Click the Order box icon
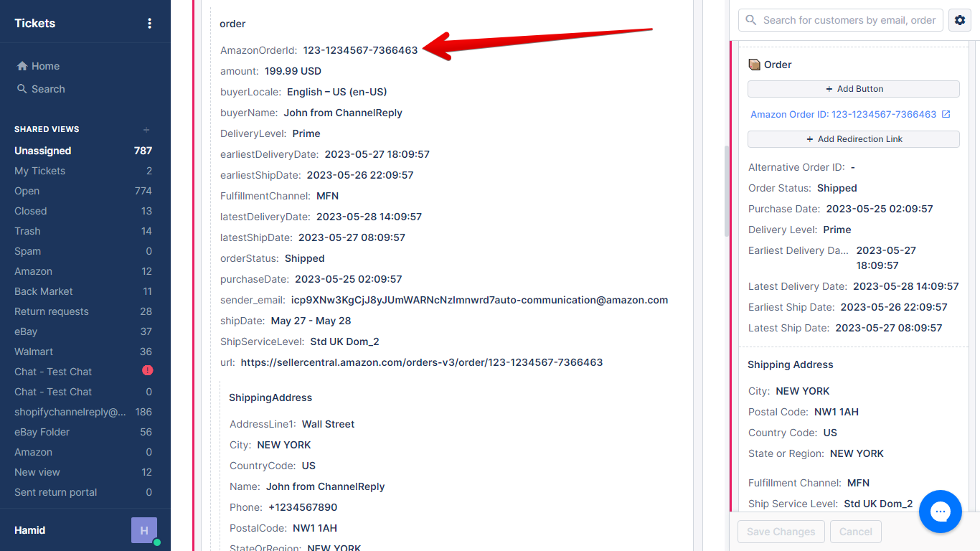Image resolution: width=980 pixels, height=551 pixels. pyautogui.click(x=754, y=65)
